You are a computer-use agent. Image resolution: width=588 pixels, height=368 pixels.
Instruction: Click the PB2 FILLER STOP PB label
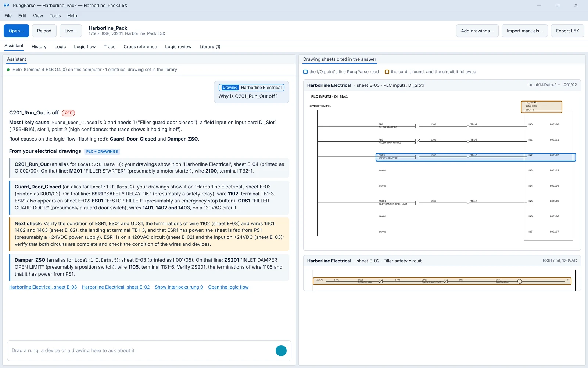pos(390,141)
